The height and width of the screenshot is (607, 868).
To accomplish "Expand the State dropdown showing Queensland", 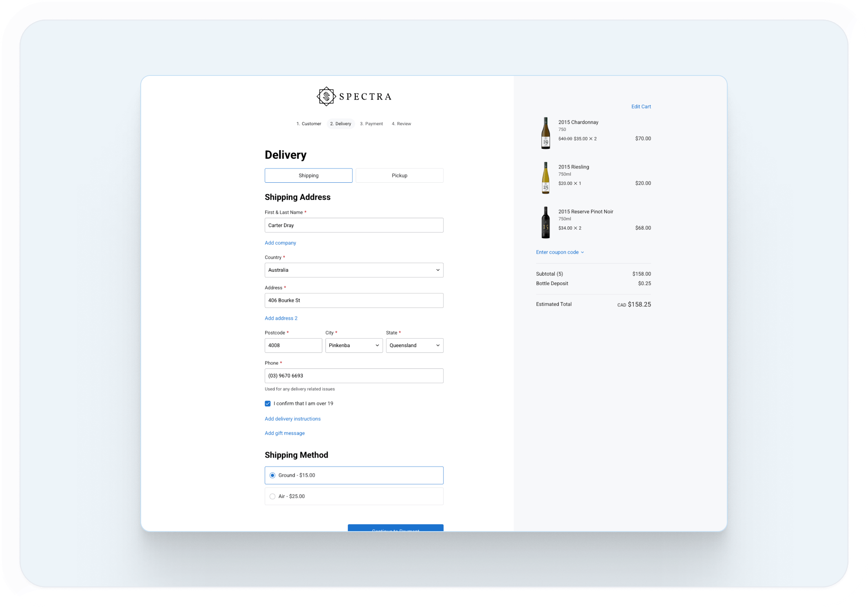I will [x=414, y=346].
